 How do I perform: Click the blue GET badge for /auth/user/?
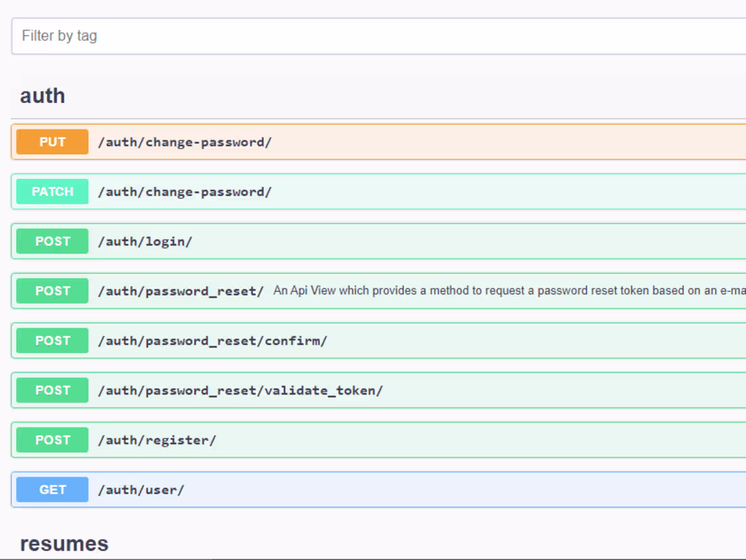52,489
